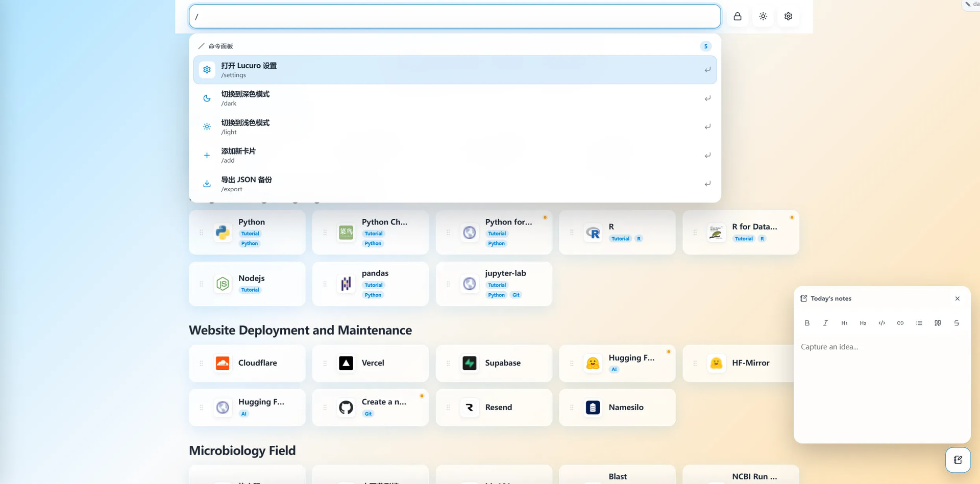Insert an H2 heading in the notes

click(863, 323)
